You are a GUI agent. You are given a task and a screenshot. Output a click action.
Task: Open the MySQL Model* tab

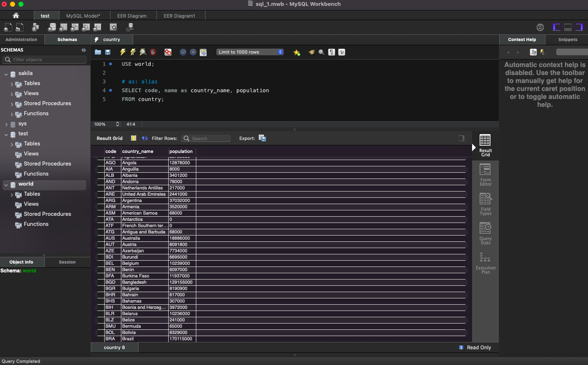83,16
